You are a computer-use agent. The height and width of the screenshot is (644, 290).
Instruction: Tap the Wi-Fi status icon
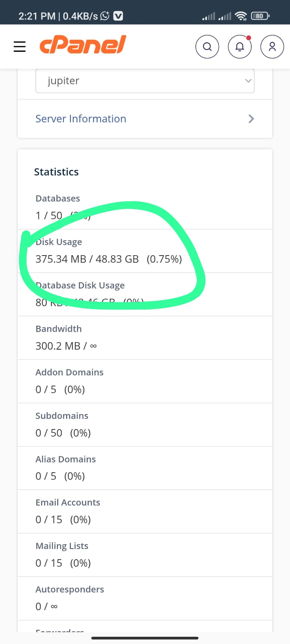pos(241,16)
